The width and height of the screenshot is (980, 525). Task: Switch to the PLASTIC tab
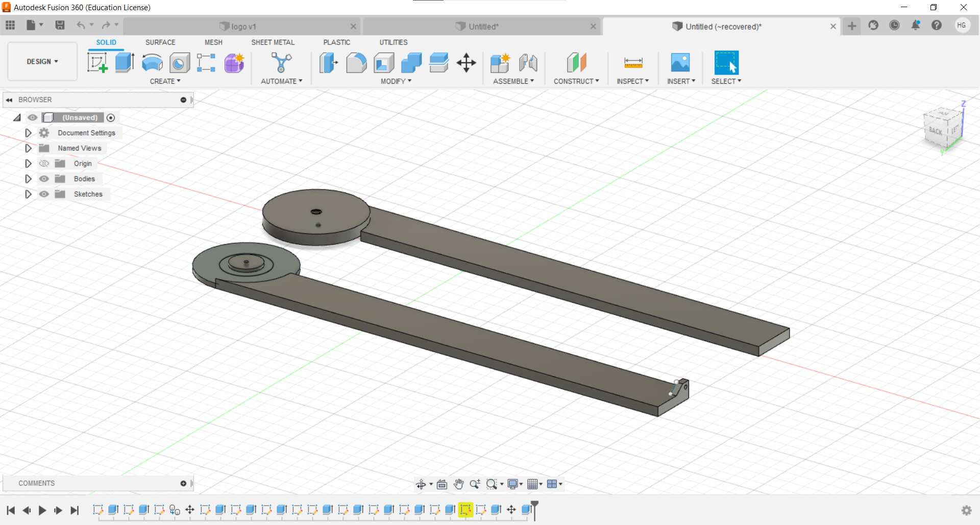tap(337, 42)
